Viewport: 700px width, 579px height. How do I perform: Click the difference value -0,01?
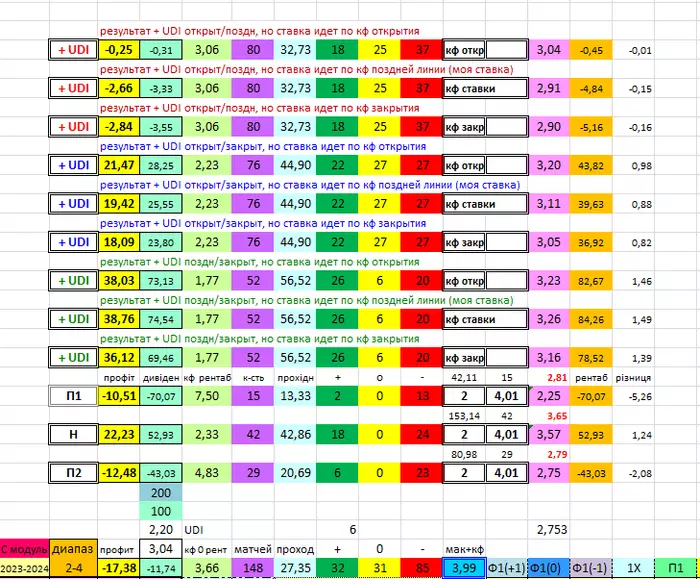point(640,50)
